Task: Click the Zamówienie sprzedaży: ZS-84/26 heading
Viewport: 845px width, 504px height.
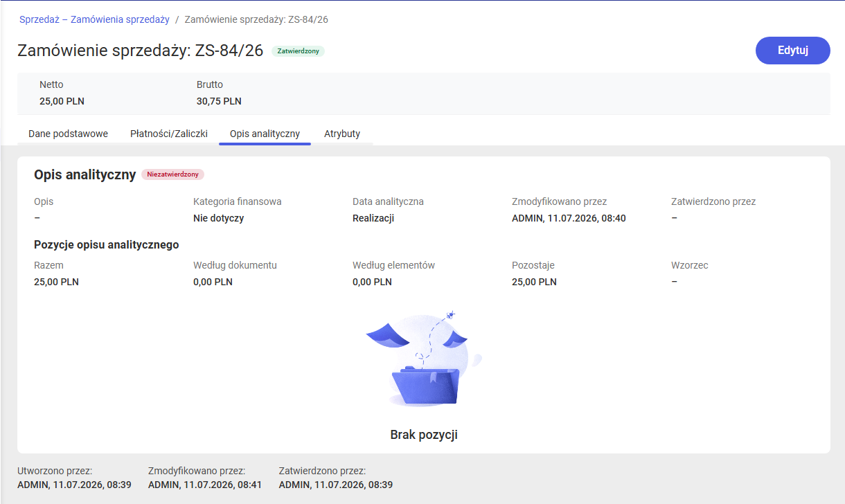Action: pos(141,51)
